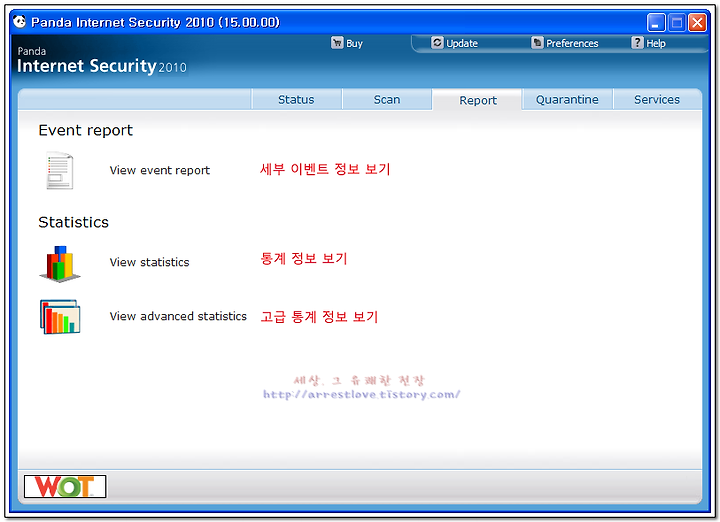Open Preferences text label
The height and width of the screenshot is (522, 720).
pos(572,44)
